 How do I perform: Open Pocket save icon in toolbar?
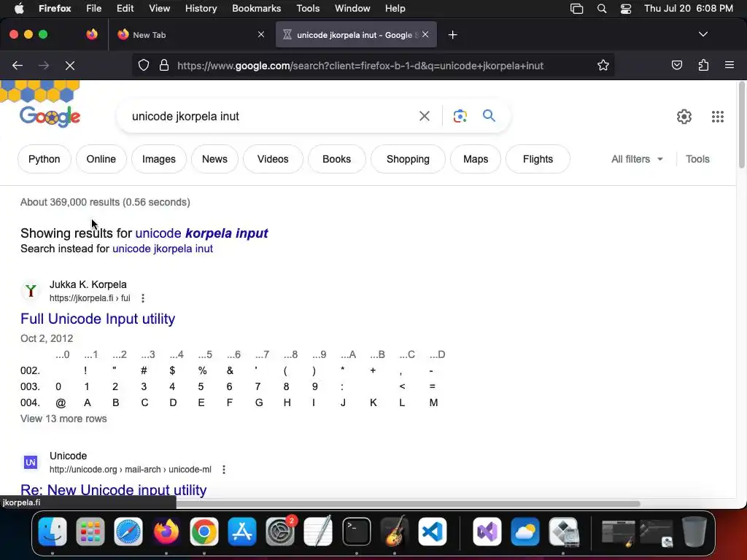[676, 65]
